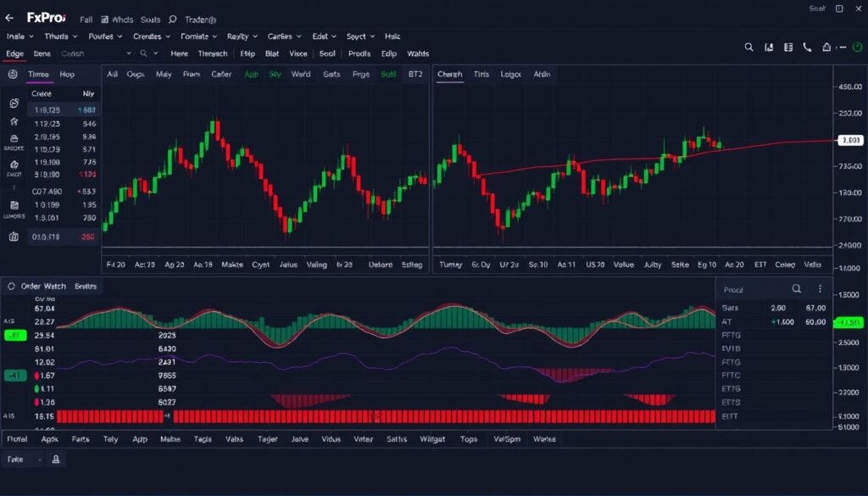Switch to the Chareh tab above the right chart
The image size is (868, 496).
449,75
